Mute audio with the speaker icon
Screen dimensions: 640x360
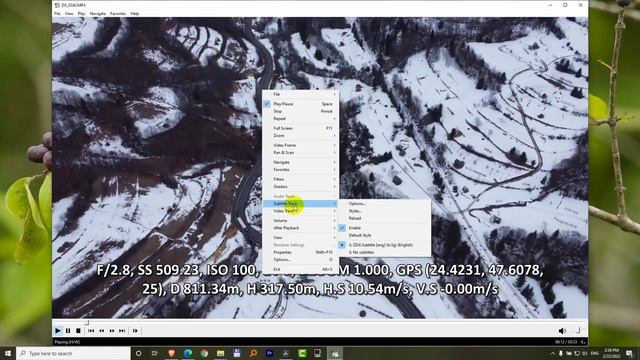[562, 331]
